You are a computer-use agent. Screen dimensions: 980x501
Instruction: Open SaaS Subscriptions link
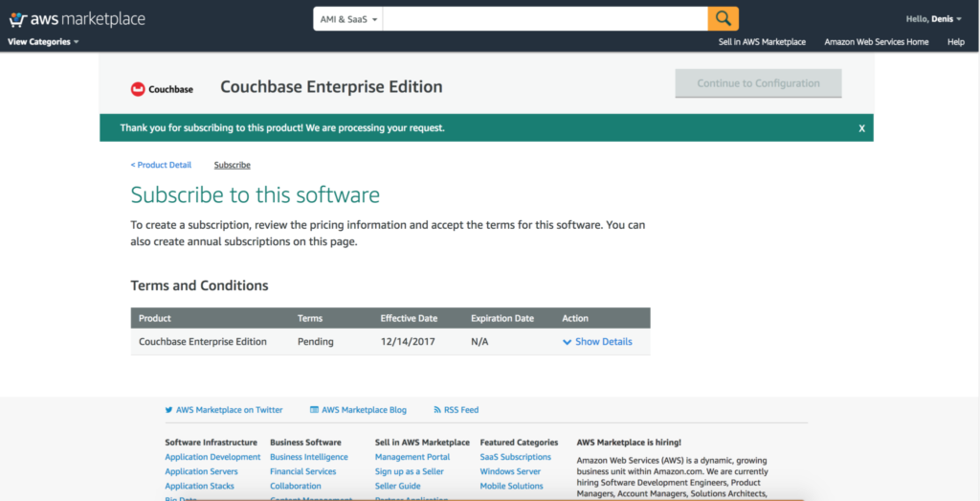[x=516, y=457]
